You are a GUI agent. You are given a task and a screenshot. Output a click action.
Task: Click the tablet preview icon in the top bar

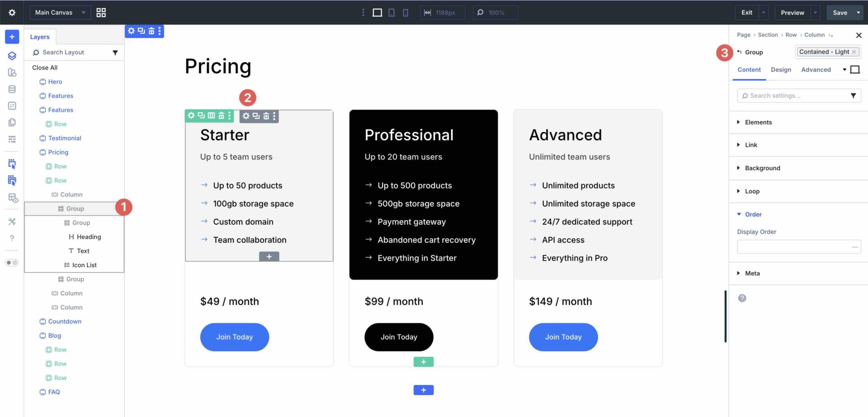point(392,12)
